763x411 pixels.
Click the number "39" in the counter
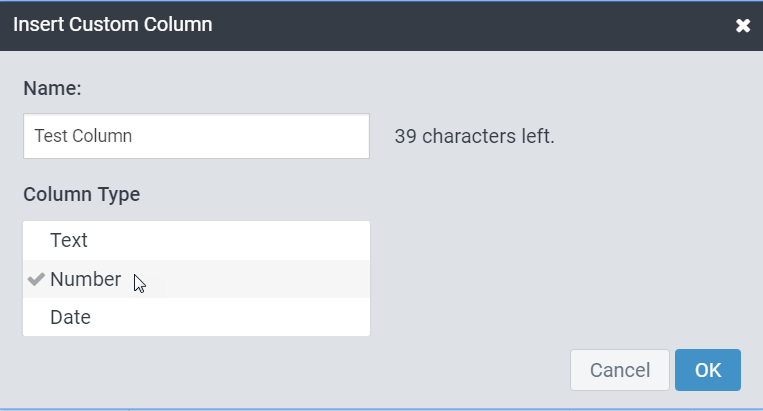click(x=405, y=136)
